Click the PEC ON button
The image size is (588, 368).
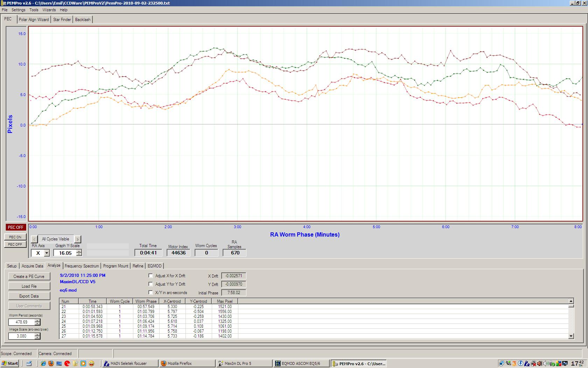tap(15, 237)
